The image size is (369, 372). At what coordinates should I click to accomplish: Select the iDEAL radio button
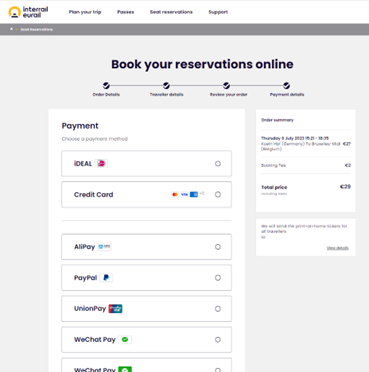point(218,164)
